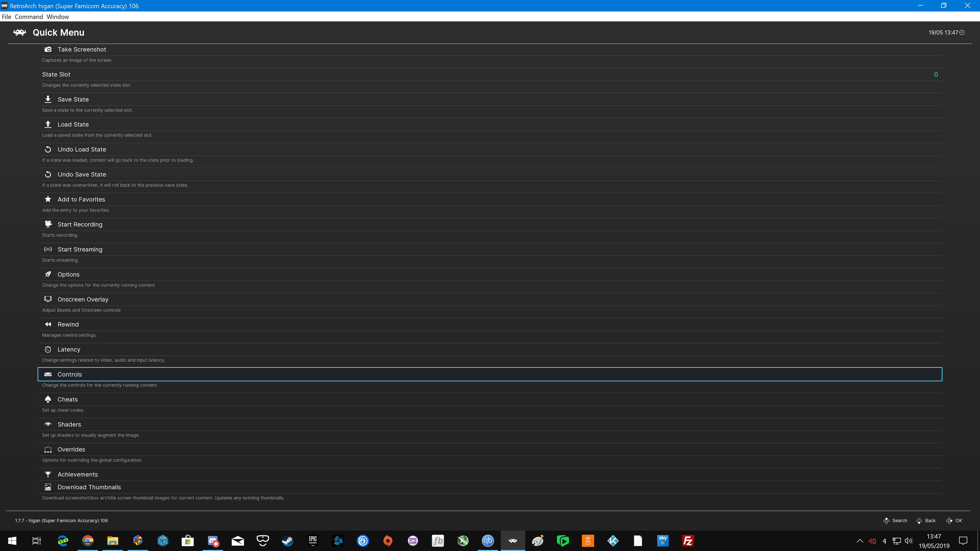The width and height of the screenshot is (980, 551).
Task: Open Epic Games launcher from taskbar
Action: (x=313, y=541)
